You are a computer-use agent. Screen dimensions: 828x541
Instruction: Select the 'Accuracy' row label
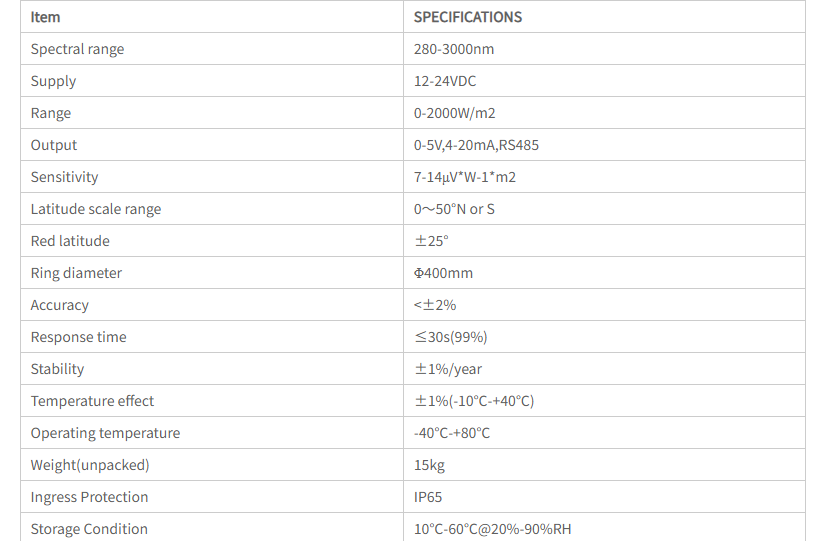point(60,305)
